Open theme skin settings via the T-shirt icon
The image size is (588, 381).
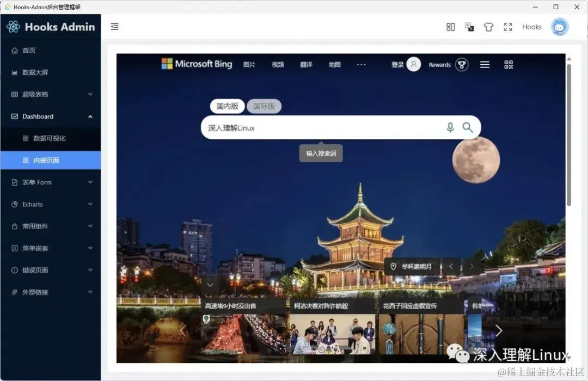[x=488, y=27]
